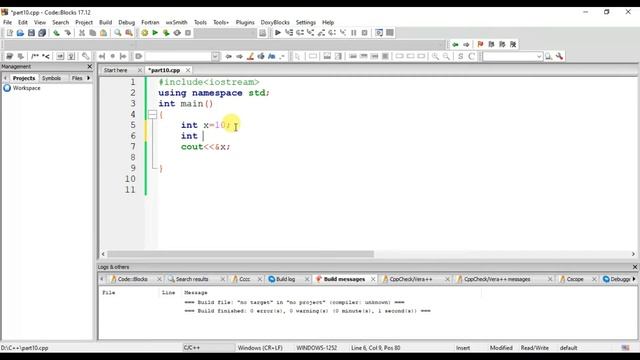Switch to the Start here tab
Image resolution: width=640 pixels, height=360 pixels.
click(116, 70)
